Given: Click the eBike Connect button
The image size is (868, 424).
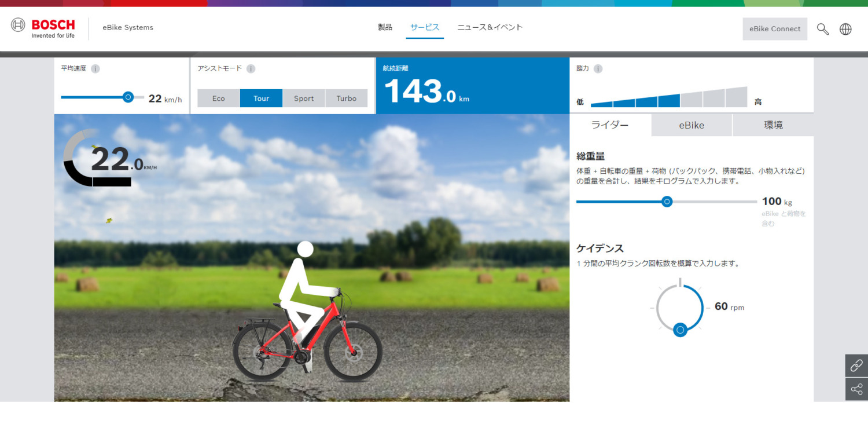Looking at the screenshot, I should point(775,29).
